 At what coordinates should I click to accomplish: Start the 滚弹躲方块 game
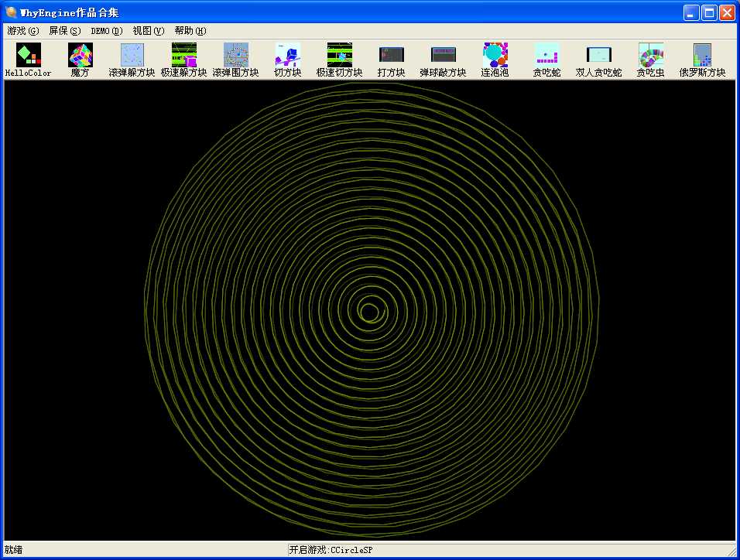pyautogui.click(x=132, y=56)
